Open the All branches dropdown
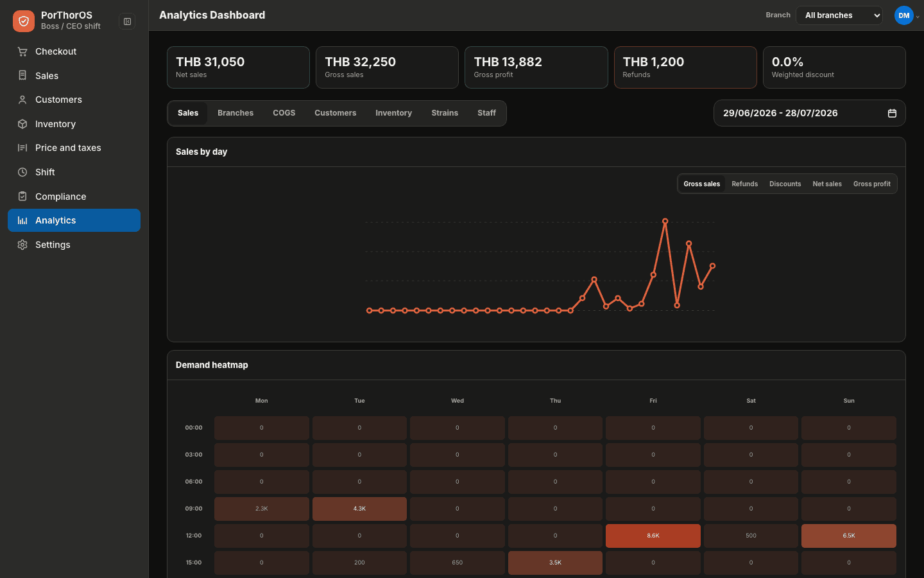The image size is (924, 578). click(x=839, y=15)
